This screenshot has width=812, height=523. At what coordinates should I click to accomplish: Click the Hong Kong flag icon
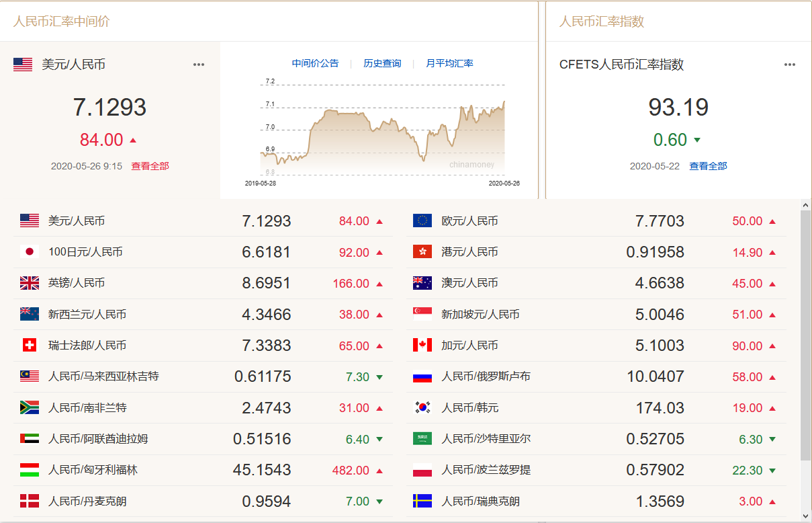(x=422, y=252)
